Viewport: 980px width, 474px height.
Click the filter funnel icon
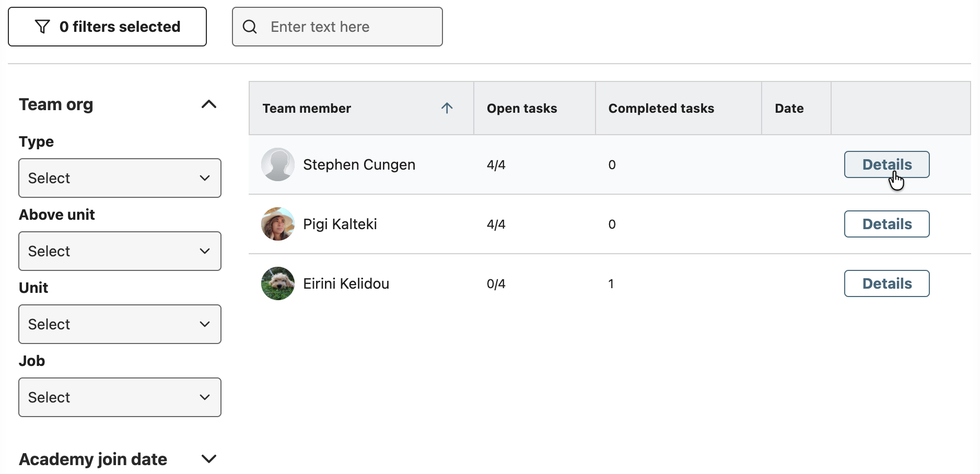click(42, 27)
